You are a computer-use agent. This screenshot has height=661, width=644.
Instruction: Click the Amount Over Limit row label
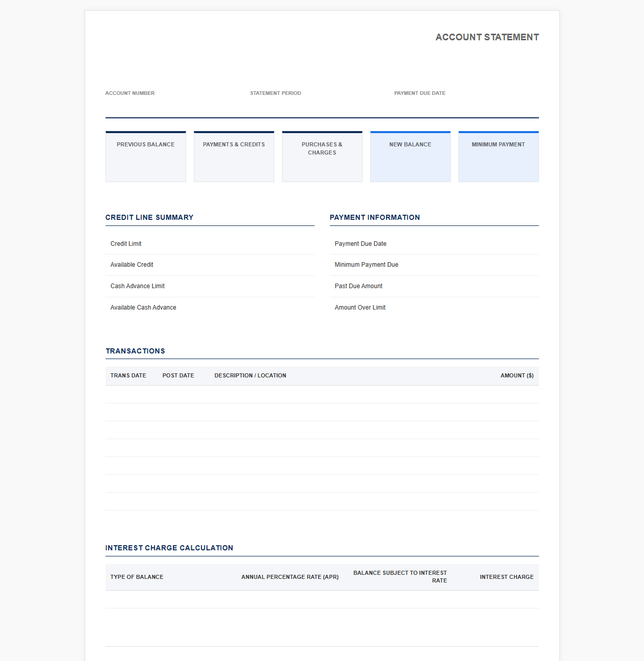(360, 308)
